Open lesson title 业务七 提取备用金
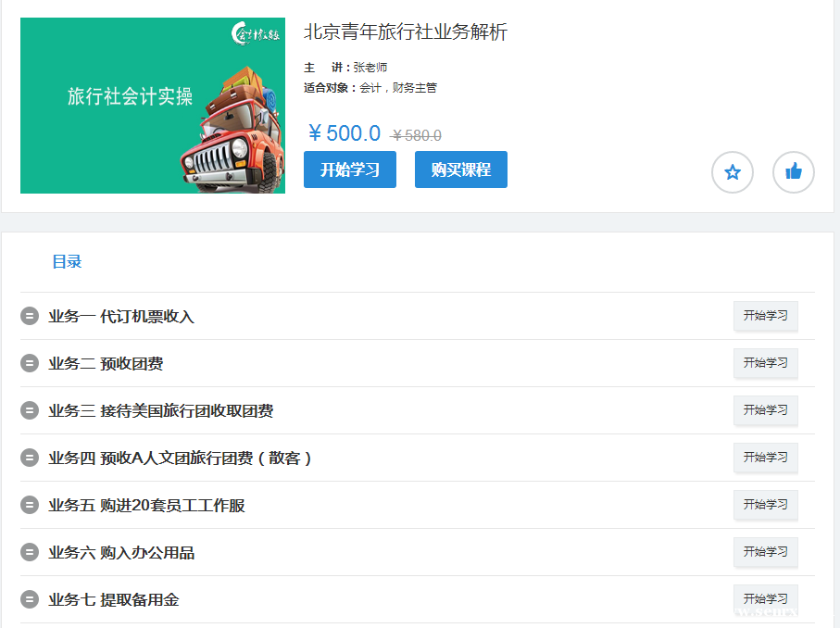 pyautogui.click(x=113, y=600)
